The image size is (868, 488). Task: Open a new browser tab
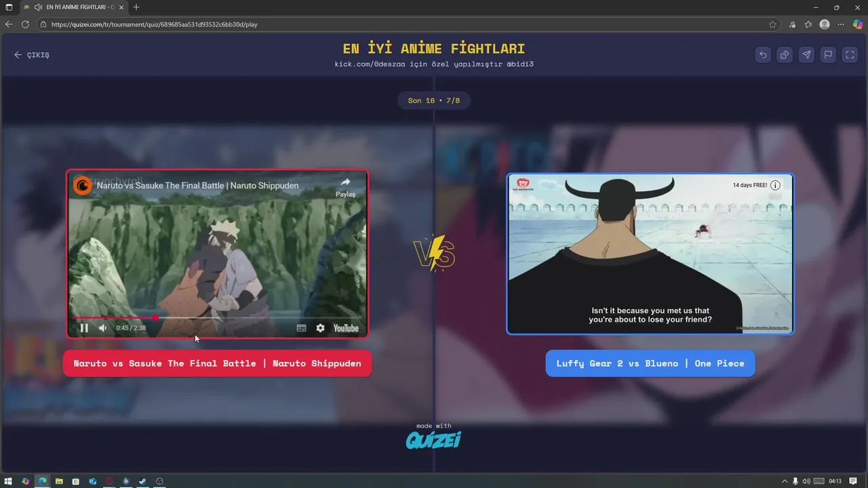(x=136, y=7)
